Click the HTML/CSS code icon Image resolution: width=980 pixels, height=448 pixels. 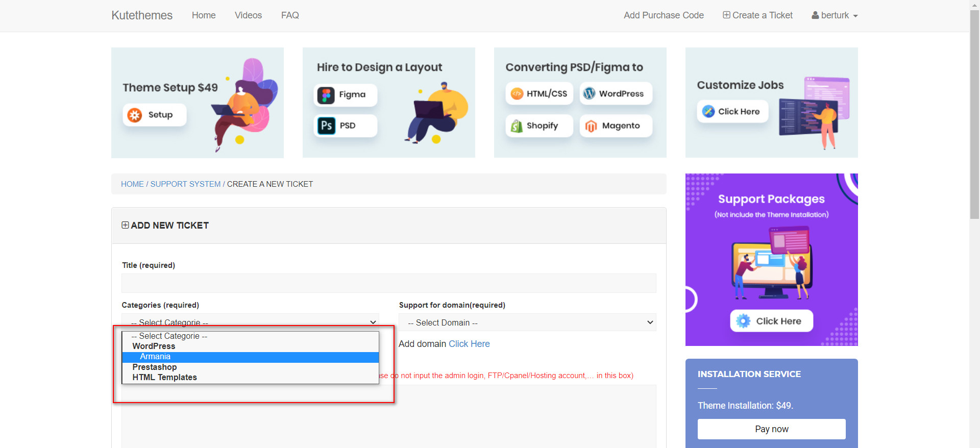pos(517,94)
